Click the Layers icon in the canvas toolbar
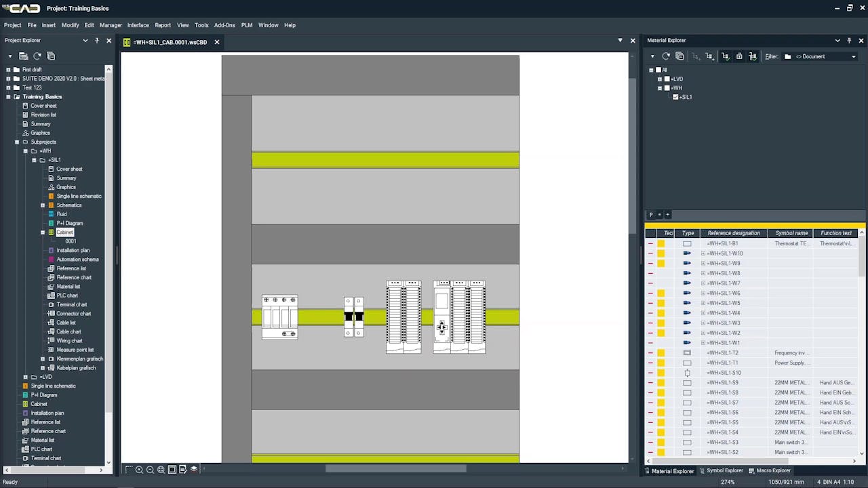The width and height of the screenshot is (868, 488). point(193,469)
